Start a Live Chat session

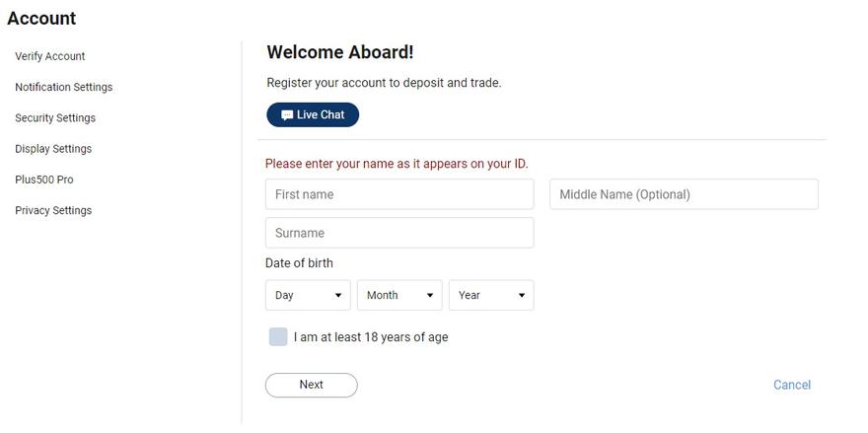[313, 114]
